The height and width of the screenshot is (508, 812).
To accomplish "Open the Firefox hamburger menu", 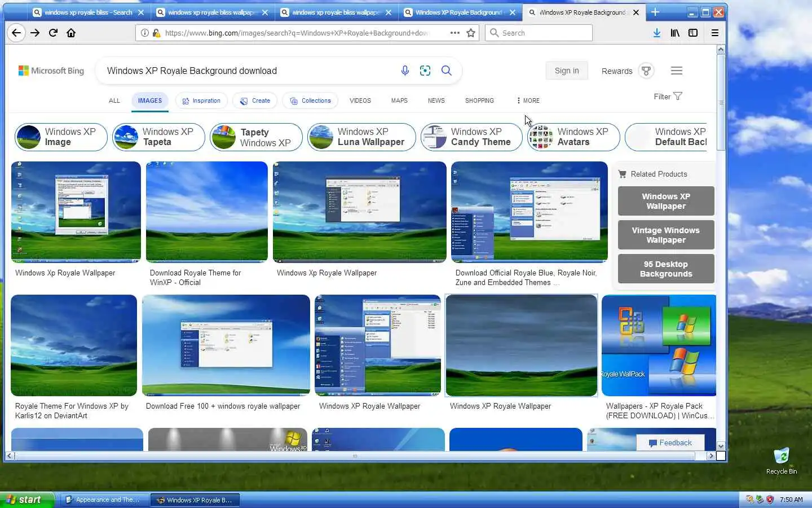I will pyautogui.click(x=715, y=33).
